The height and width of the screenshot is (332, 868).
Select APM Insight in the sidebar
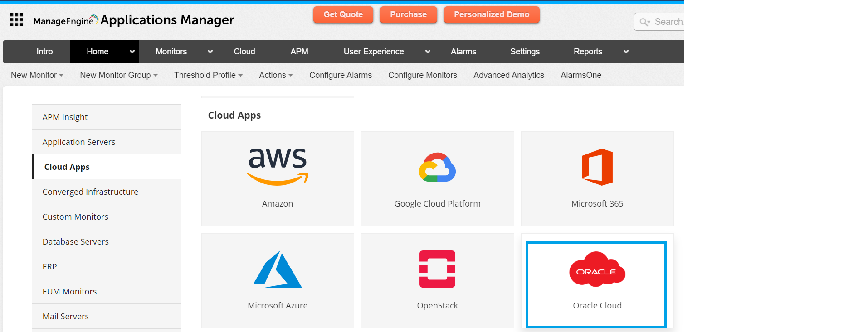pyautogui.click(x=107, y=117)
